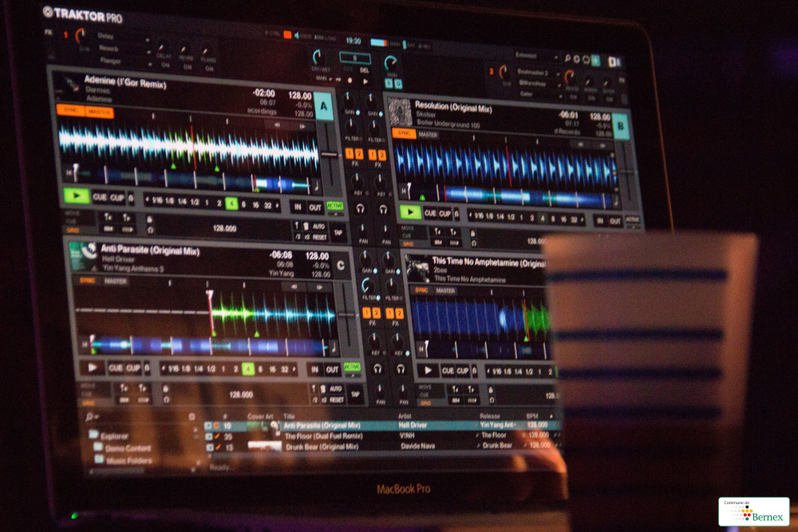The width and height of the screenshot is (798, 532).
Task: Click the magnifier icon in Traktor's header
Action: (567, 58)
